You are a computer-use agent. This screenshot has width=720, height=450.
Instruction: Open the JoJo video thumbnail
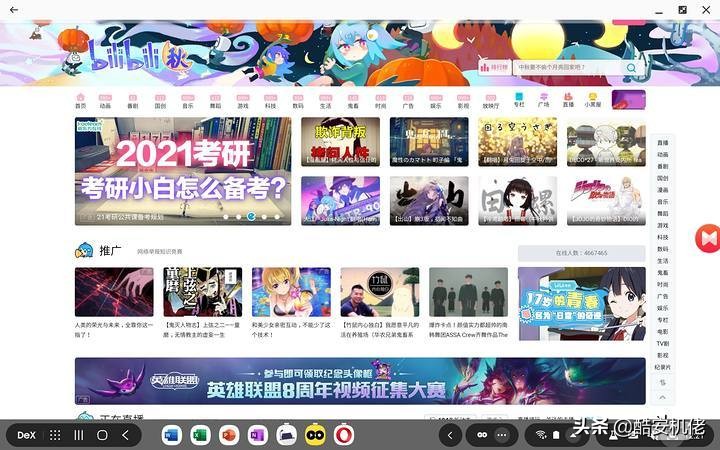606,201
